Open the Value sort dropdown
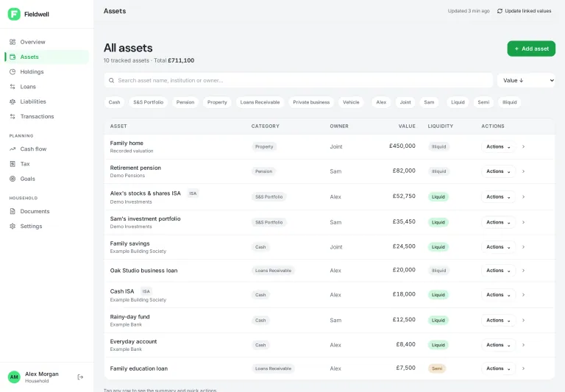 coord(526,80)
